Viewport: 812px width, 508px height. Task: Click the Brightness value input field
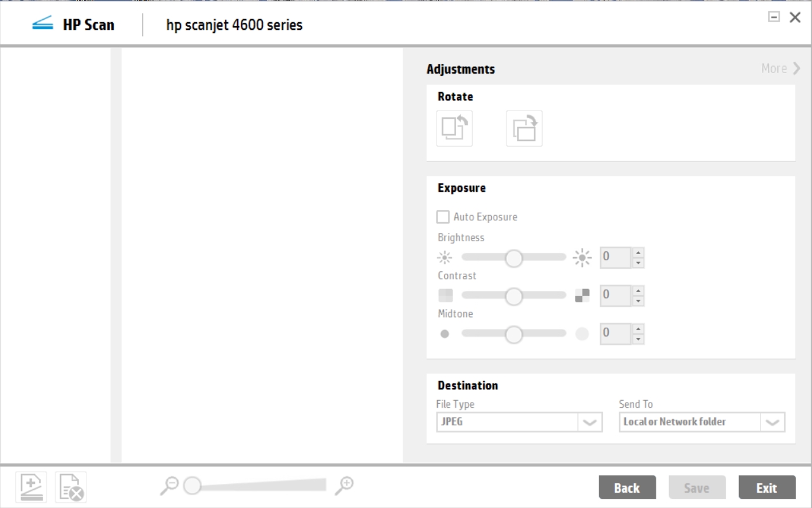pyautogui.click(x=614, y=258)
